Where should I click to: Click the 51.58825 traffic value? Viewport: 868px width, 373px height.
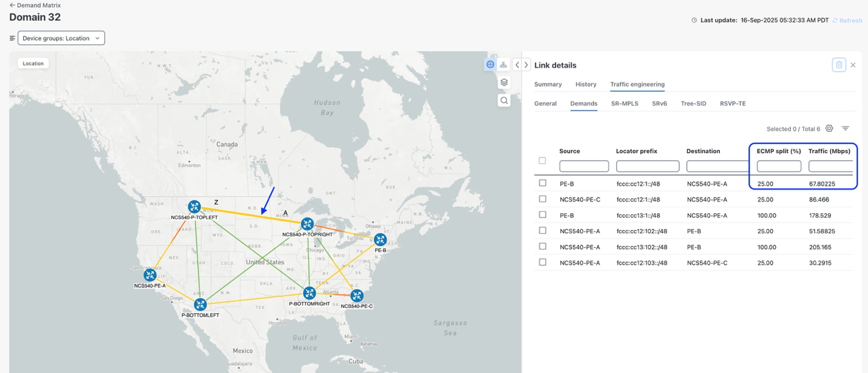(822, 231)
